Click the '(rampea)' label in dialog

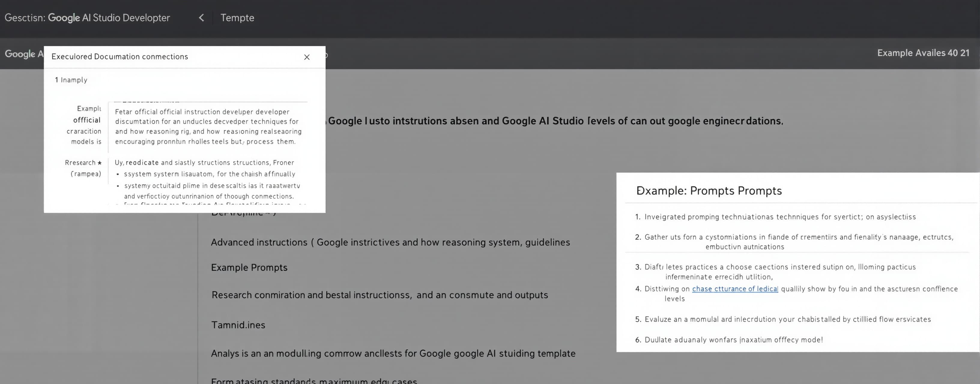pyautogui.click(x=86, y=174)
